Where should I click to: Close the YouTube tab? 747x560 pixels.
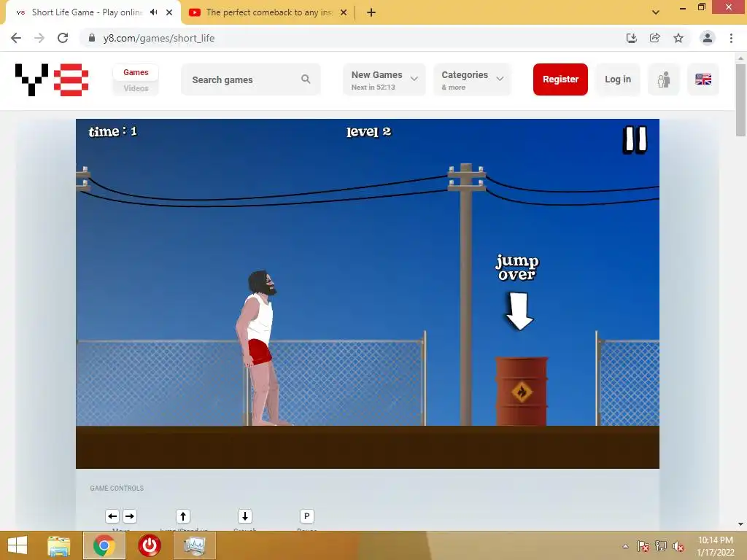pyautogui.click(x=344, y=12)
